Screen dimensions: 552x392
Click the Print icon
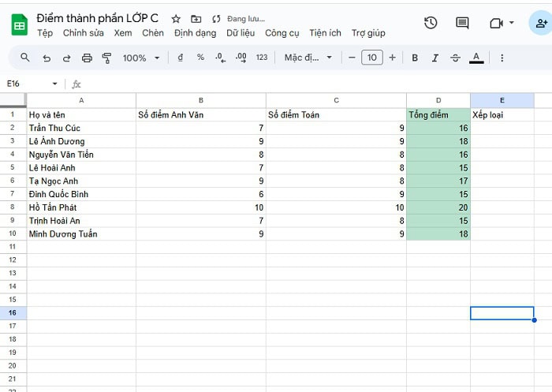(x=87, y=58)
